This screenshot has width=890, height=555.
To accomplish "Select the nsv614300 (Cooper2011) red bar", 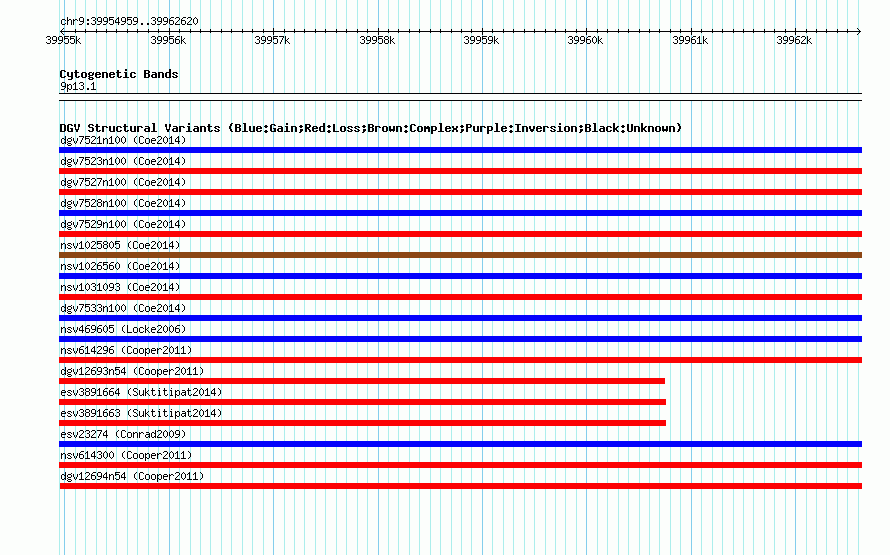I will 460,465.
